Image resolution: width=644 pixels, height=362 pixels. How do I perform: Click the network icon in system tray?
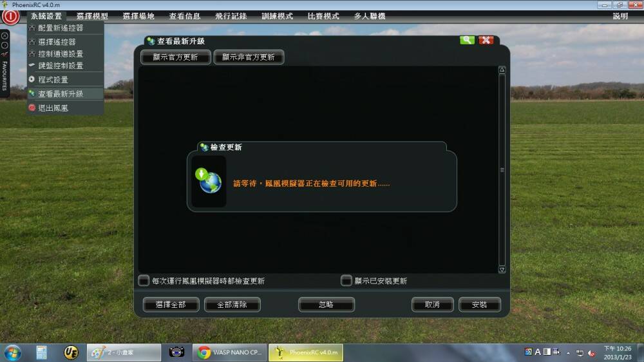click(580, 353)
